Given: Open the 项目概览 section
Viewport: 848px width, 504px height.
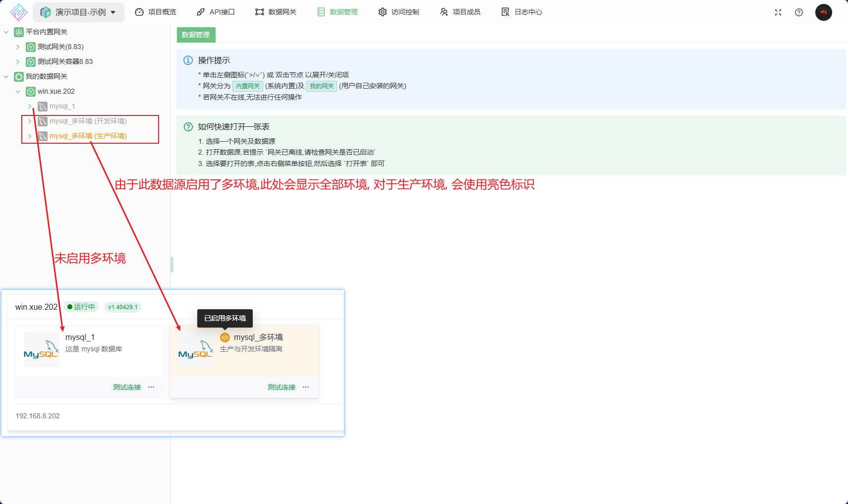Looking at the screenshot, I should [x=156, y=11].
